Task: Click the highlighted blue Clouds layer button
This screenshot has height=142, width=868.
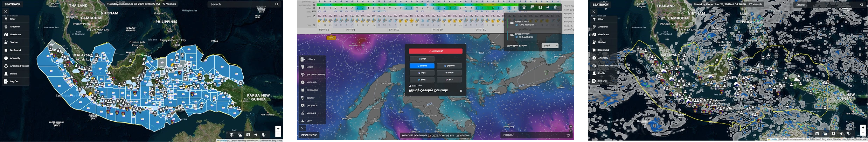Action: pyautogui.click(x=422, y=66)
